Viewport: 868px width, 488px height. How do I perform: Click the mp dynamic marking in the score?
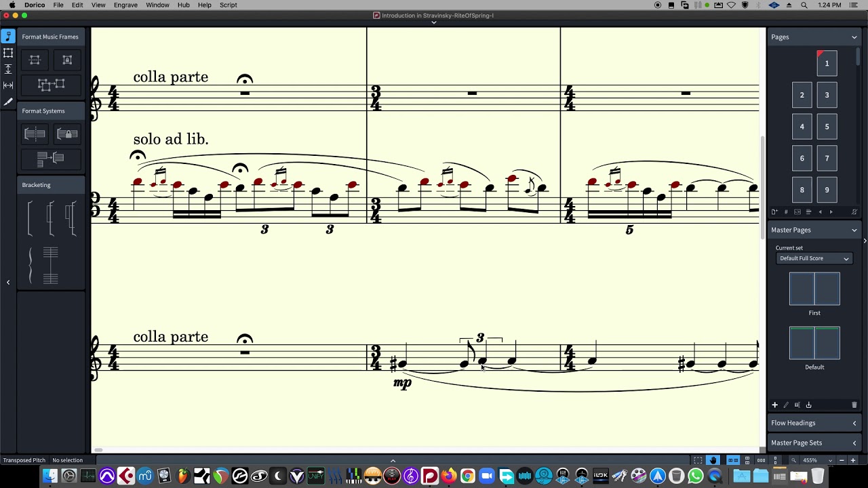[x=402, y=383]
